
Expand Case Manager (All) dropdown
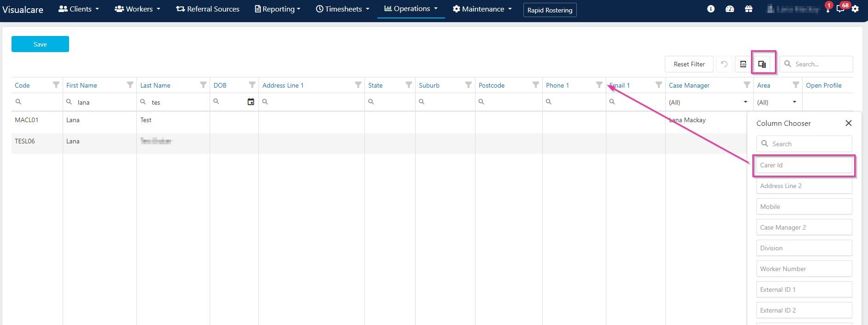click(745, 102)
